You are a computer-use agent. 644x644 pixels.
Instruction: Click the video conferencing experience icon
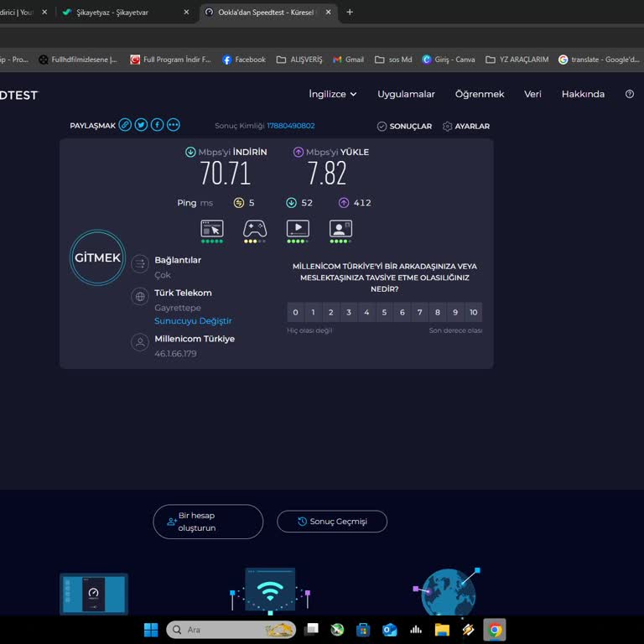tap(340, 228)
